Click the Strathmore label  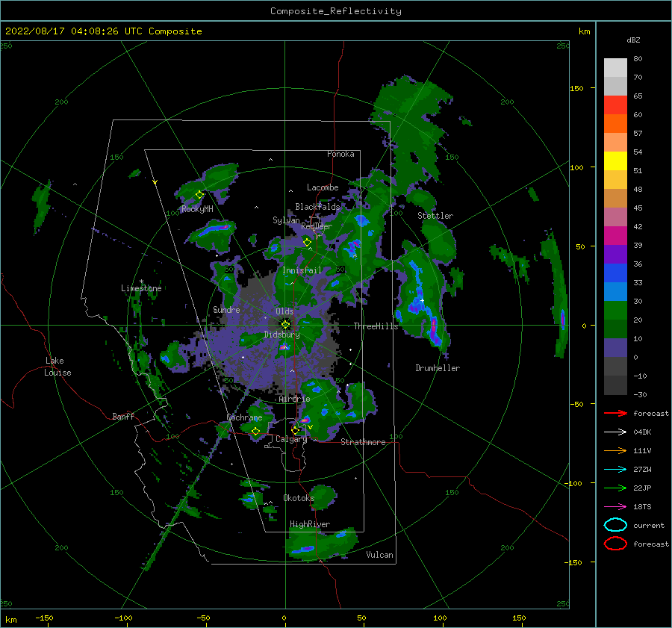click(363, 442)
